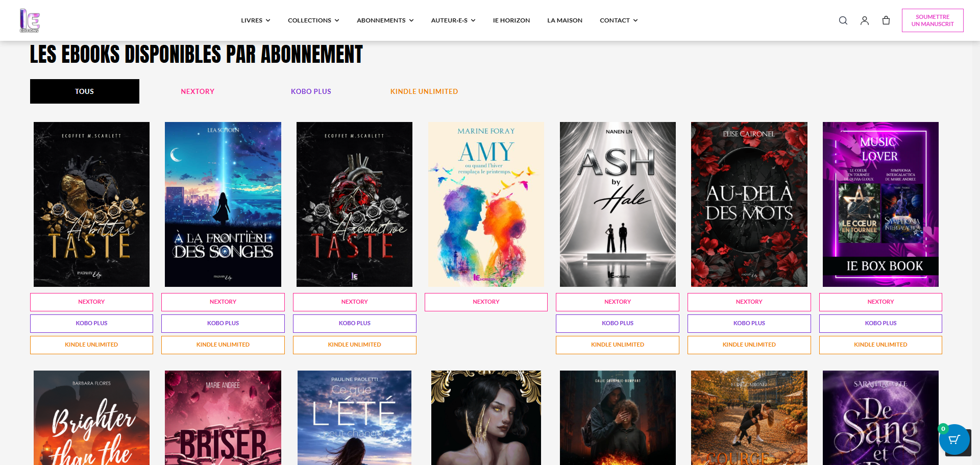Click Nextory button under Amy
This screenshot has height=465, width=980.
[x=486, y=302]
